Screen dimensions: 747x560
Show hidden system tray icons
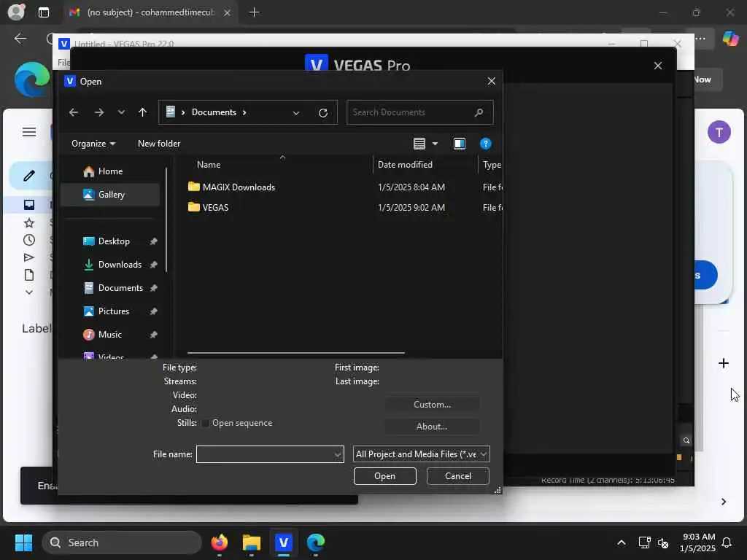pos(622,542)
